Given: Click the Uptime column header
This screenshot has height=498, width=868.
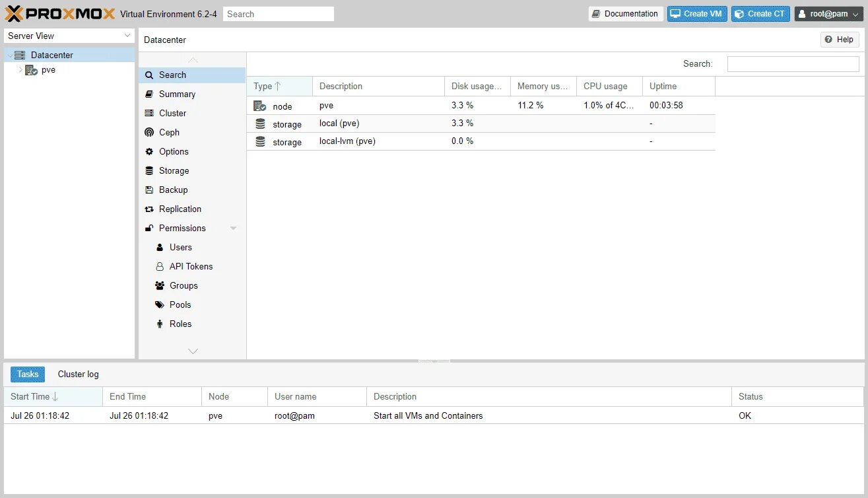Looking at the screenshot, I should pos(679,87).
